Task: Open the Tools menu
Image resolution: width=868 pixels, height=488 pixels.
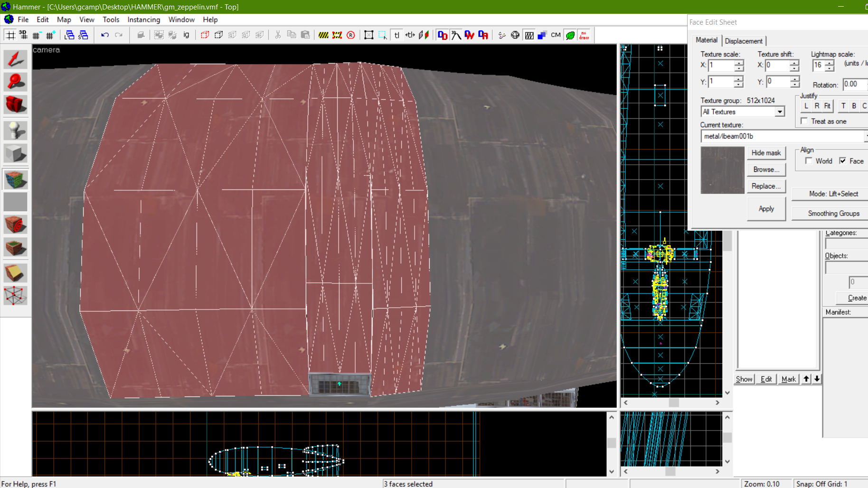Action: 111,19
